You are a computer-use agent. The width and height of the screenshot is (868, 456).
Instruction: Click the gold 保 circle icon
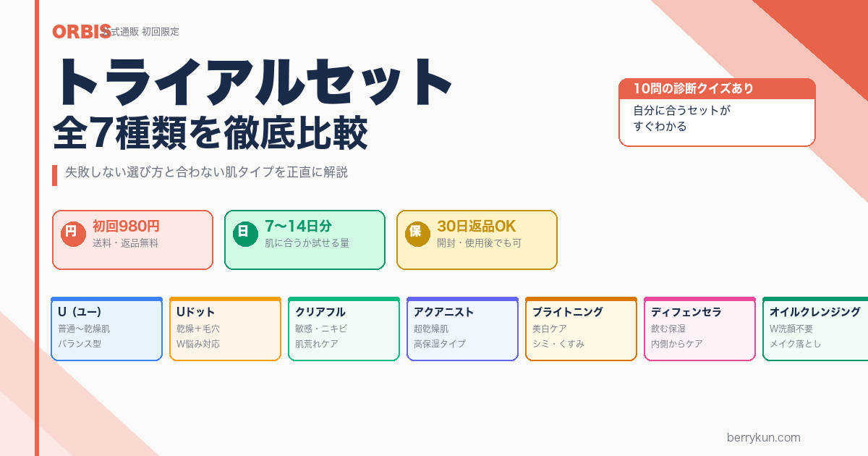click(416, 232)
